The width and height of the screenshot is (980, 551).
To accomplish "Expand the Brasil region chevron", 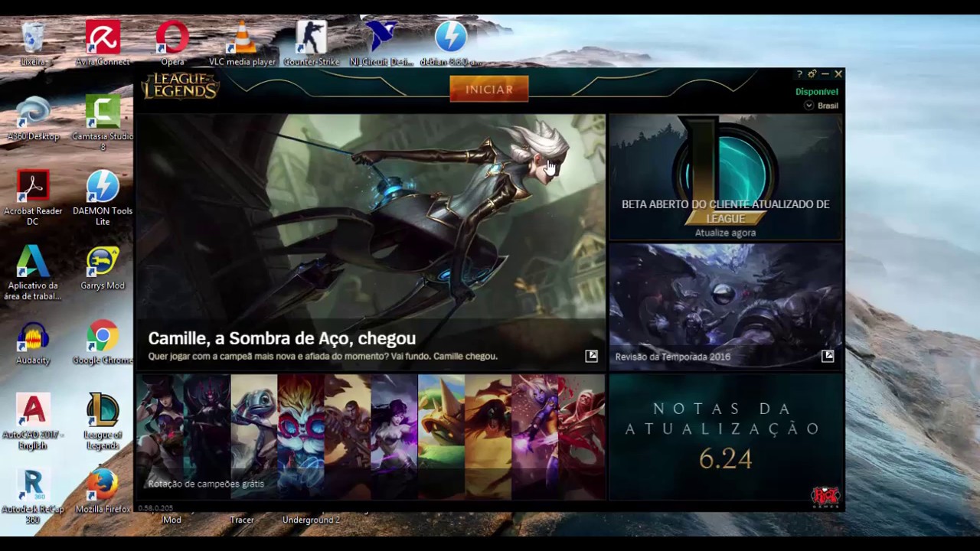I will tap(808, 106).
